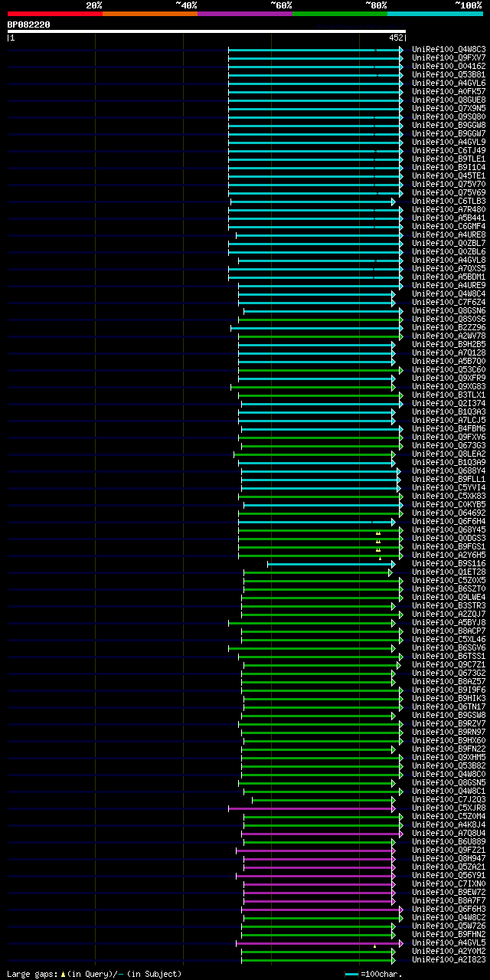Select the UniRef100_A2WV78 label
490x980 pixels.
[x=449, y=336]
